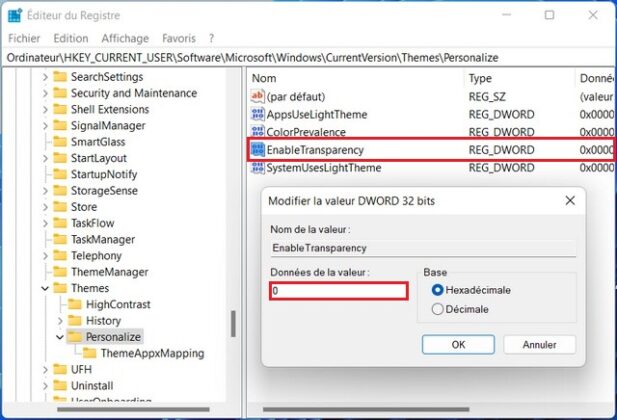
Task: Open the Fichier menu
Action: [24, 38]
